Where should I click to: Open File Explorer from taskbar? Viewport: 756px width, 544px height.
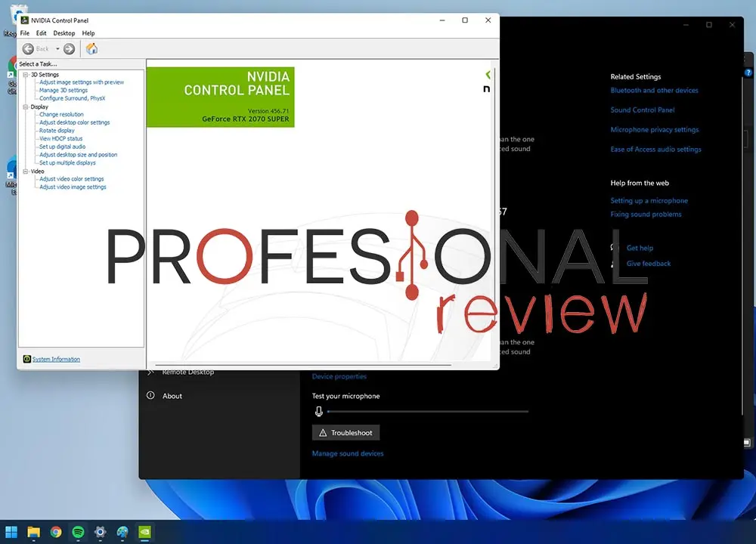pos(33,532)
